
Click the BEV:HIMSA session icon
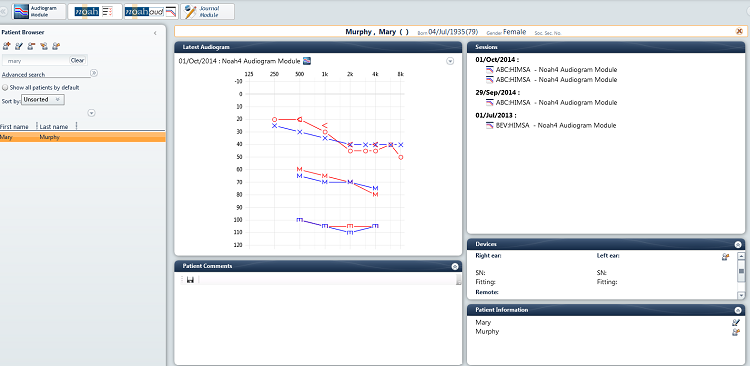coord(489,125)
